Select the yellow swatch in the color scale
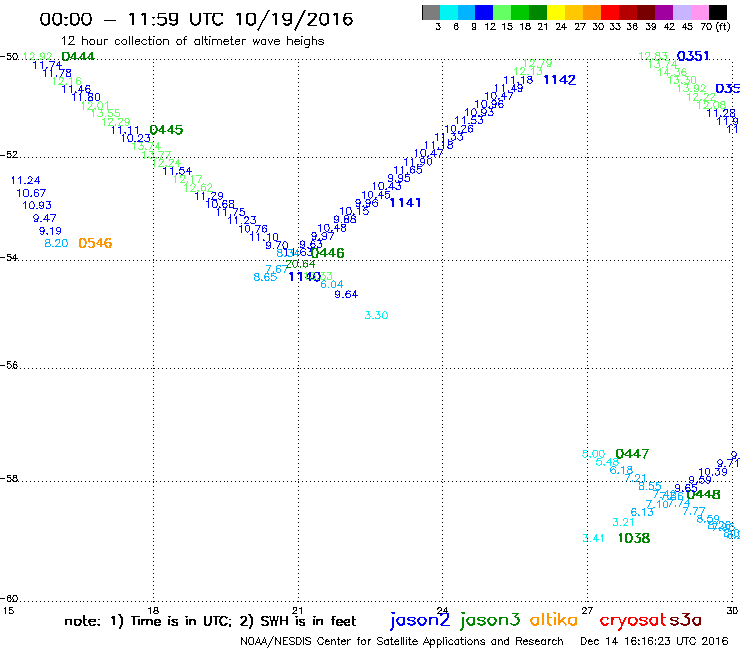 pos(556,12)
